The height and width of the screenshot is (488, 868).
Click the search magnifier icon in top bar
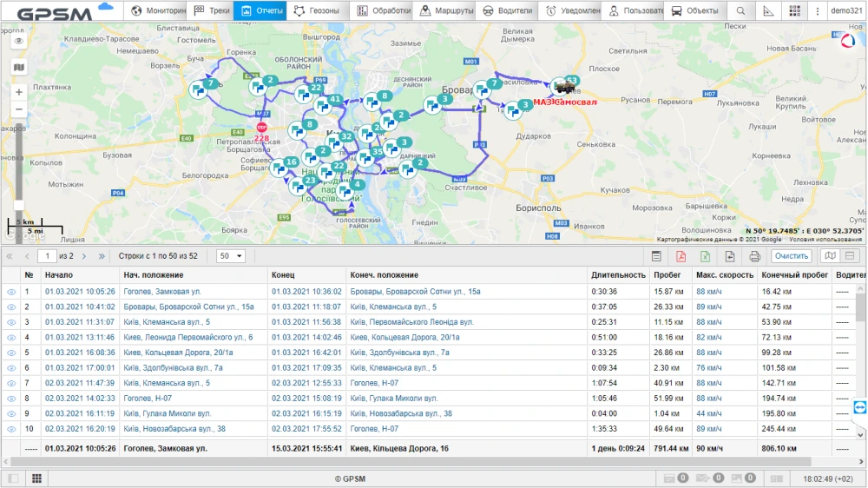point(740,11)
